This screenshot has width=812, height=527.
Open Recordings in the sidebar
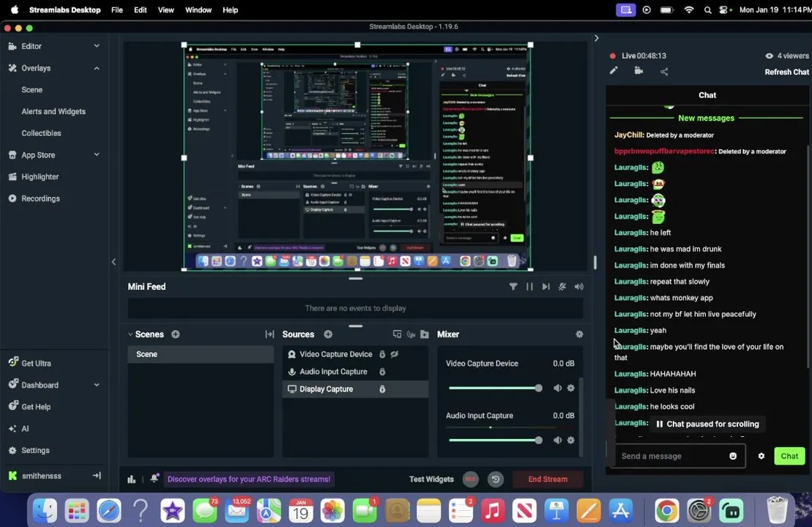click(40, 198)
